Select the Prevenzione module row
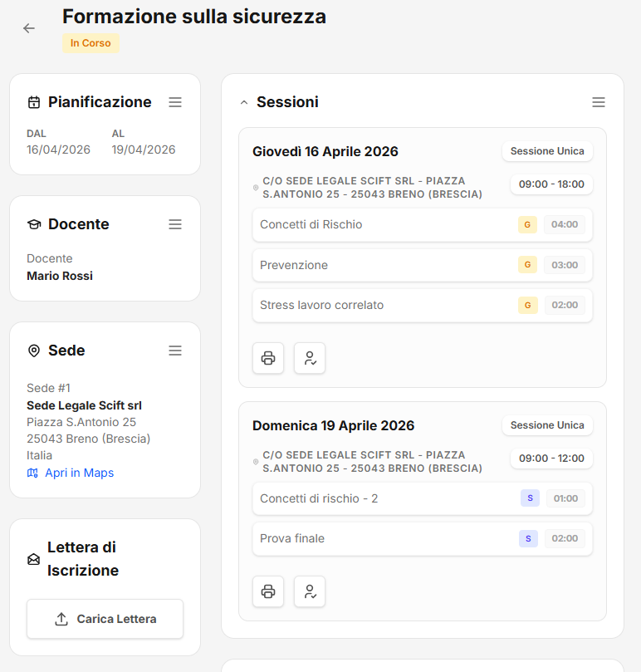The height and width of the screenshot is (672, 641). coord(374,265)
